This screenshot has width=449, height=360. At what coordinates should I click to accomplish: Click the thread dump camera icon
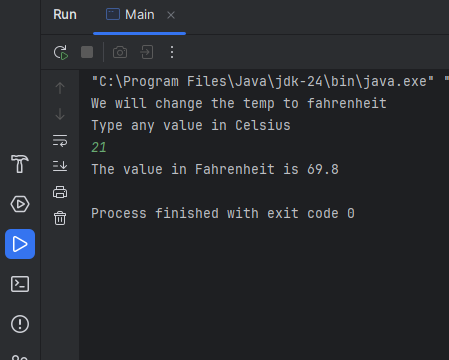pos(120,52)
